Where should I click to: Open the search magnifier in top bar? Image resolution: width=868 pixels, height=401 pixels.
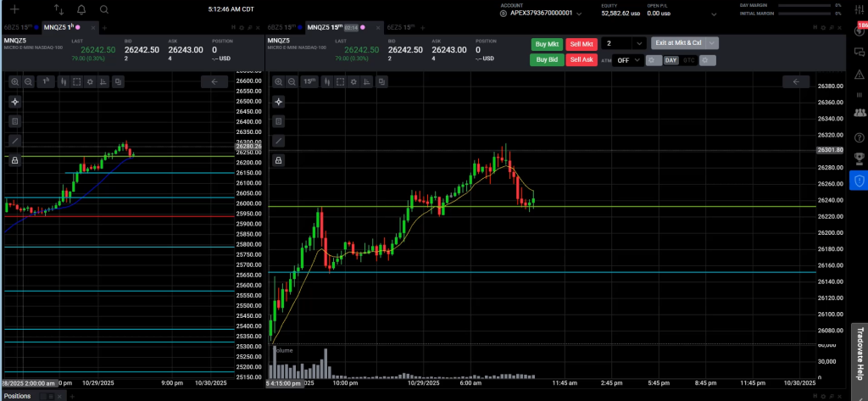(x=103, y=9)
